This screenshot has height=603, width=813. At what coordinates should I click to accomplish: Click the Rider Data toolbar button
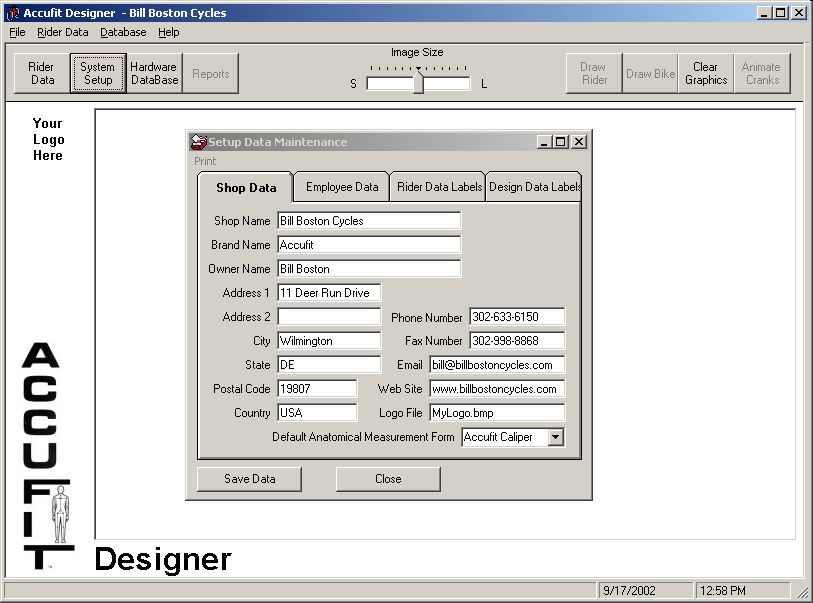coord(41,73)
